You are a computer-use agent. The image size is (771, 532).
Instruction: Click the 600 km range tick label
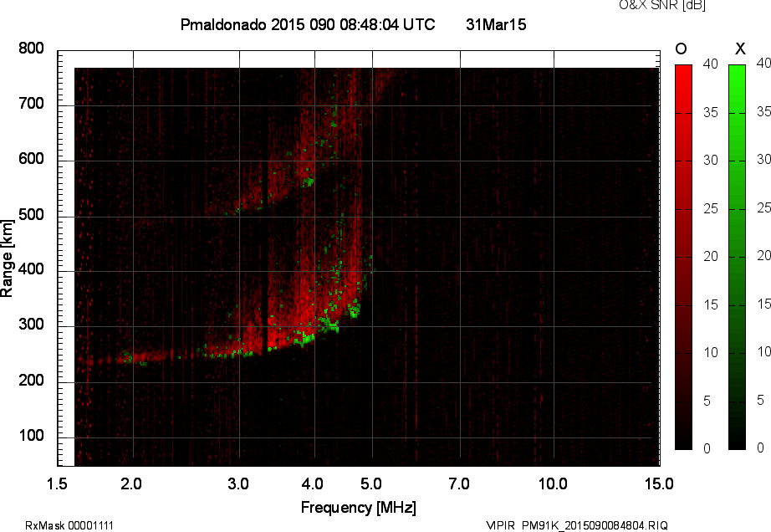click(x=31, y=159)
